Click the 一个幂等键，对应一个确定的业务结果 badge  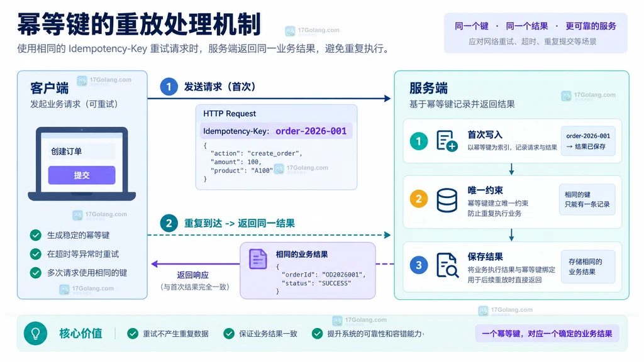[547, 334]
